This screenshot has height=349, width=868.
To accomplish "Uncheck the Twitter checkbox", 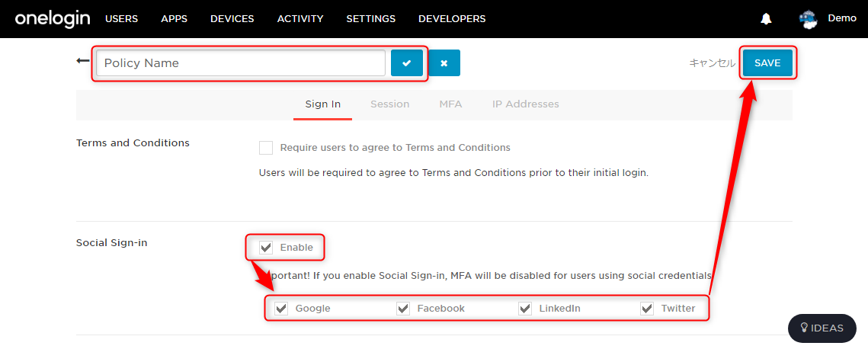I will click(646, 309).
